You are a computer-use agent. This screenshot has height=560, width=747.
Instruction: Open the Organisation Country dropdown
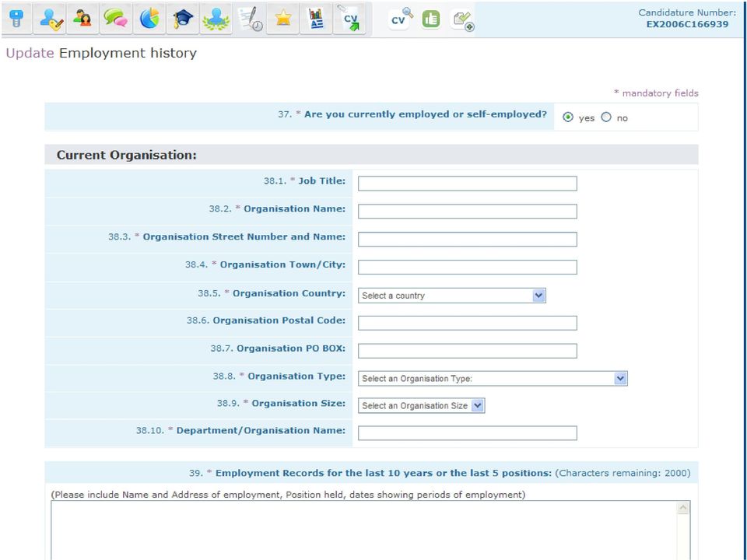tap(451, 296)
